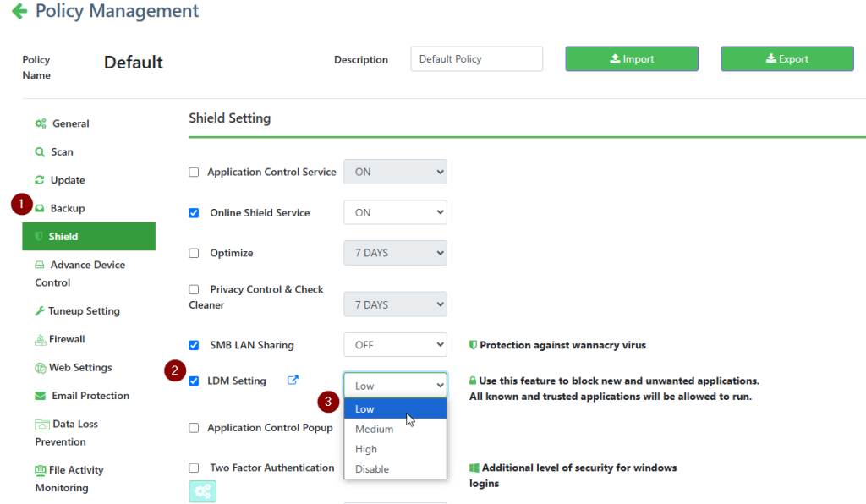Image resolution: width=866 pixels, height=504 pixels.
Task: Open Tuneup Setting in sidebar
Action: 84,311
